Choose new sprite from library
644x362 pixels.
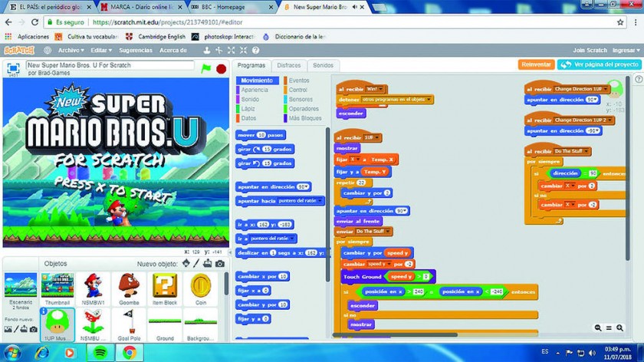point(186,263)
